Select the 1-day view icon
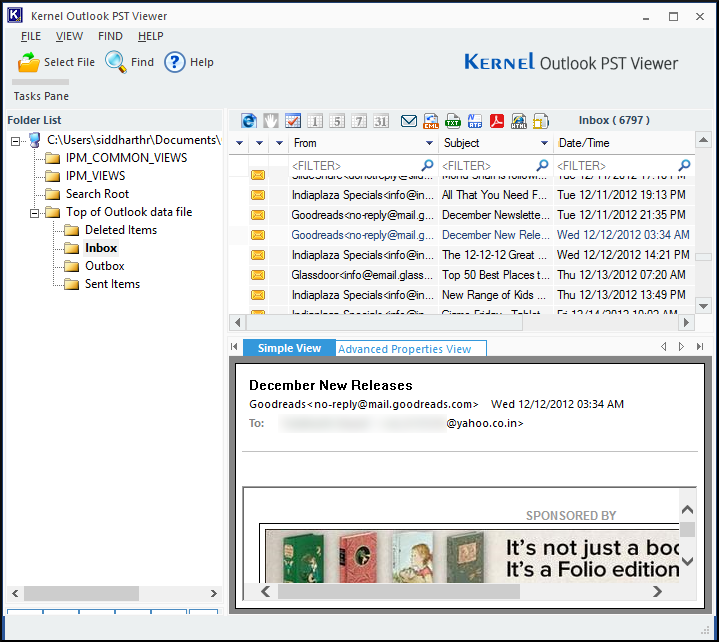719x642 pixels. (x=315, y=121)
